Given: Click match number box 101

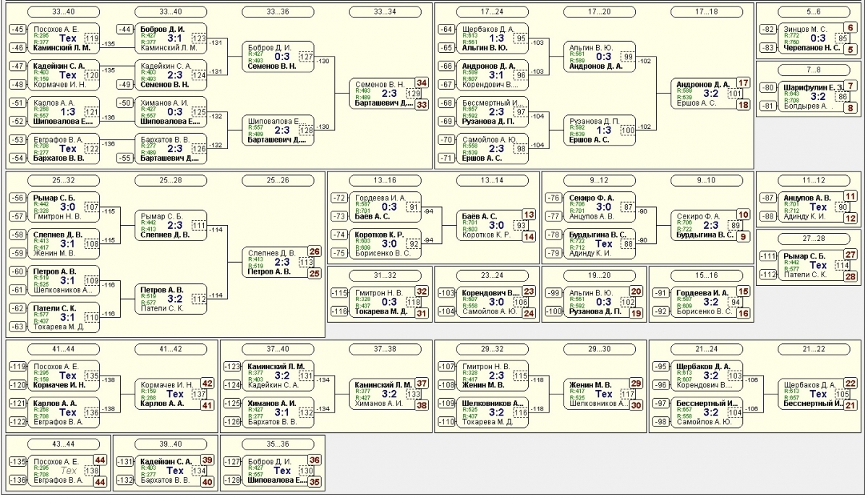Looking at the screenshot, I should (735, 93).
